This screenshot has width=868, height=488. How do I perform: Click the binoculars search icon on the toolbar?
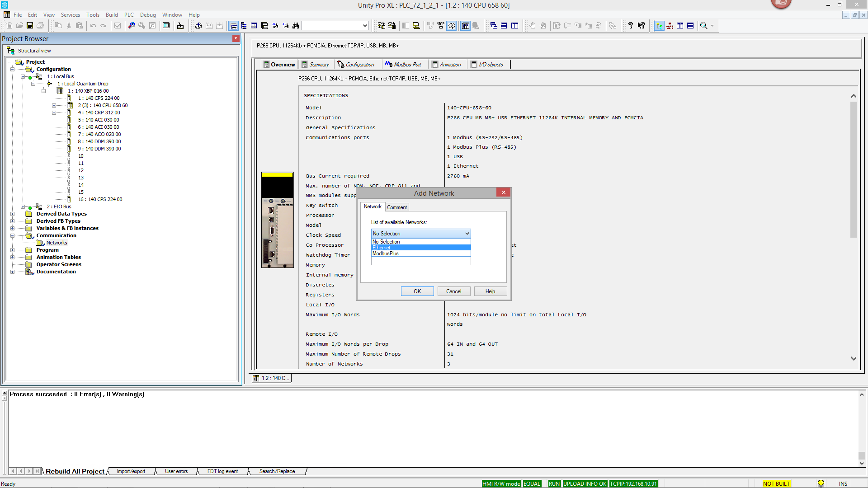coord(296,26)
